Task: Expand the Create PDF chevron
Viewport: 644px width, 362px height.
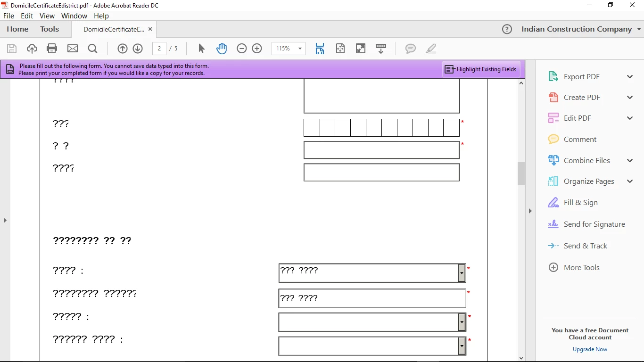Action: coord(630,98)
